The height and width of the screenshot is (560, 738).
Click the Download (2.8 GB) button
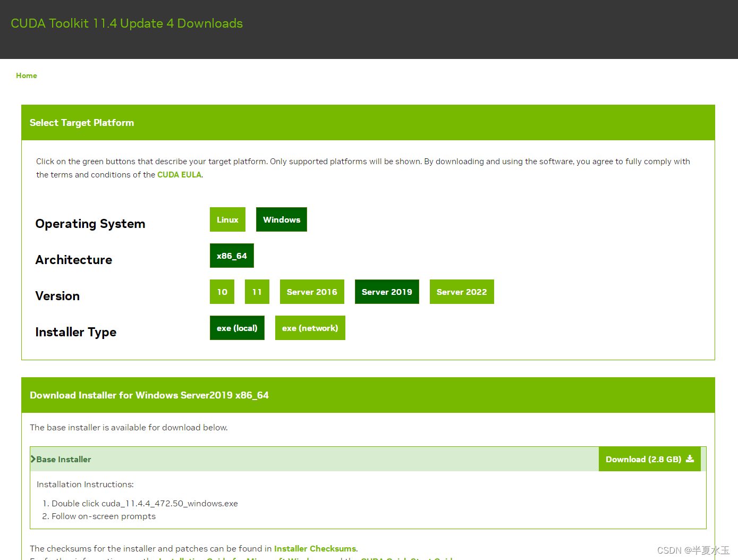[649, 459]
